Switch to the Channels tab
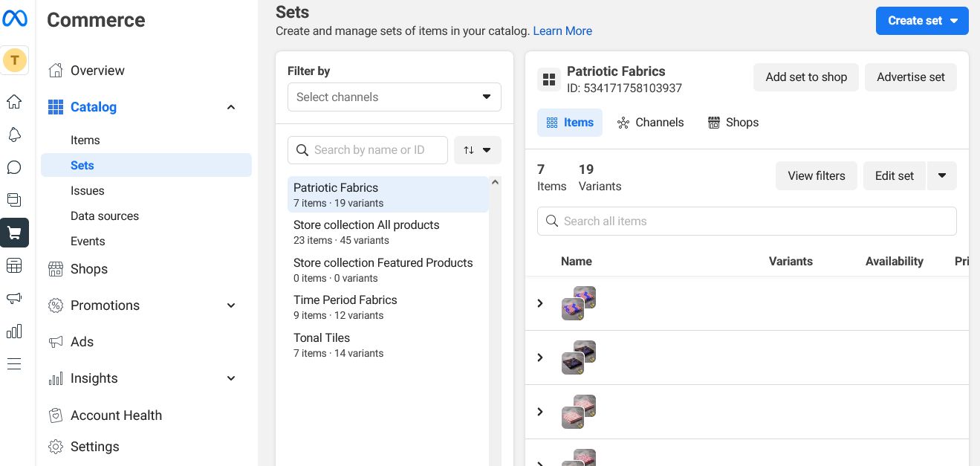Screen dimensions: 980x466 (650, 123)
